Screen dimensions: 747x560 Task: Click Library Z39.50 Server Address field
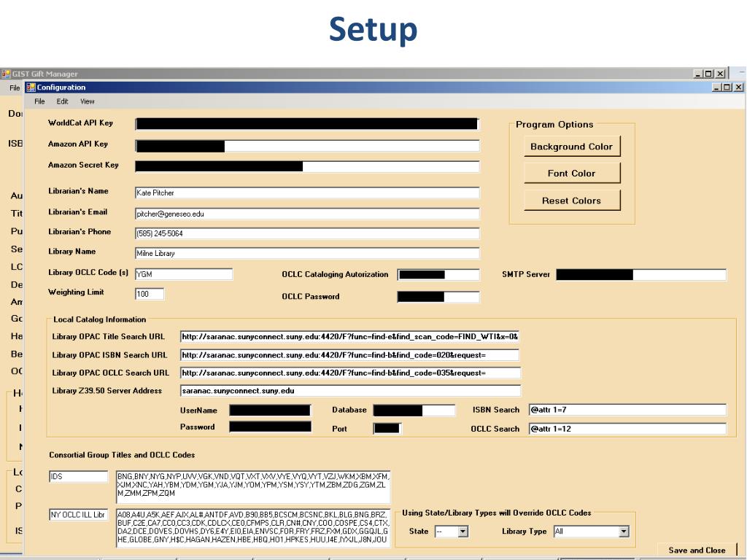pos(350,391)
